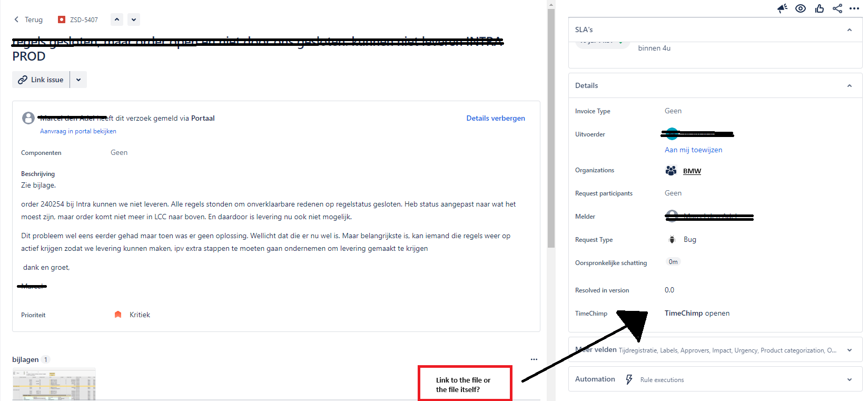Navigate to the previous issue with the up arrow
868x401 pixels.
[x=117, y=19]
